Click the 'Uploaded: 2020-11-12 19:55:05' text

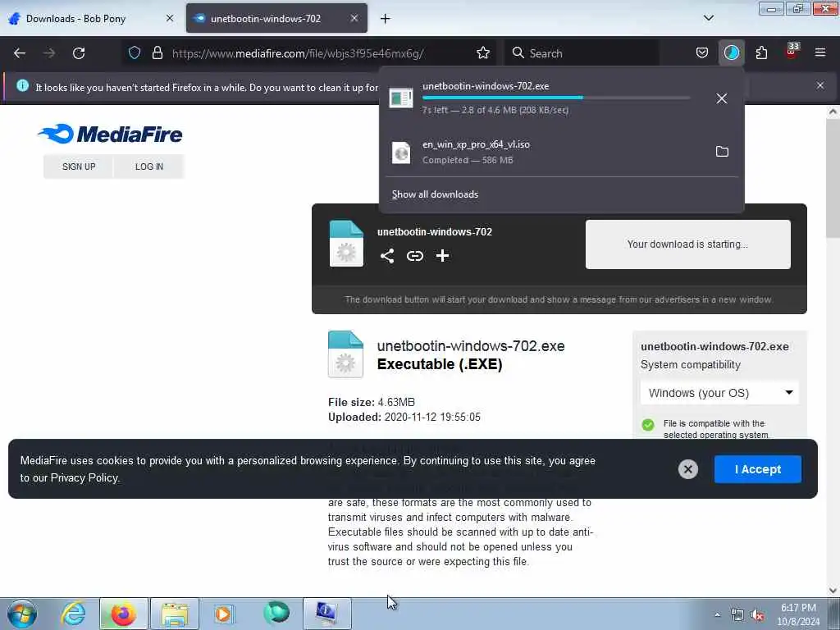click(x=404, y=418)
